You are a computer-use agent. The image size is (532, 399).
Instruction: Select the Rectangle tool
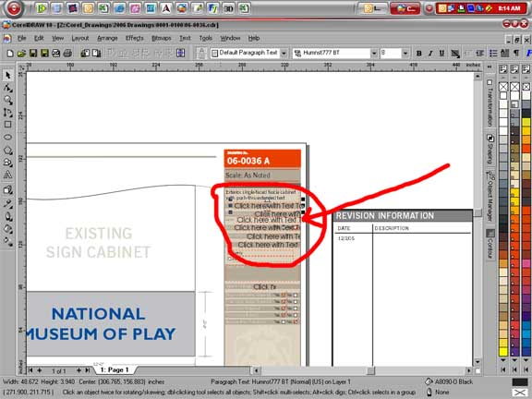coord(7,125)
